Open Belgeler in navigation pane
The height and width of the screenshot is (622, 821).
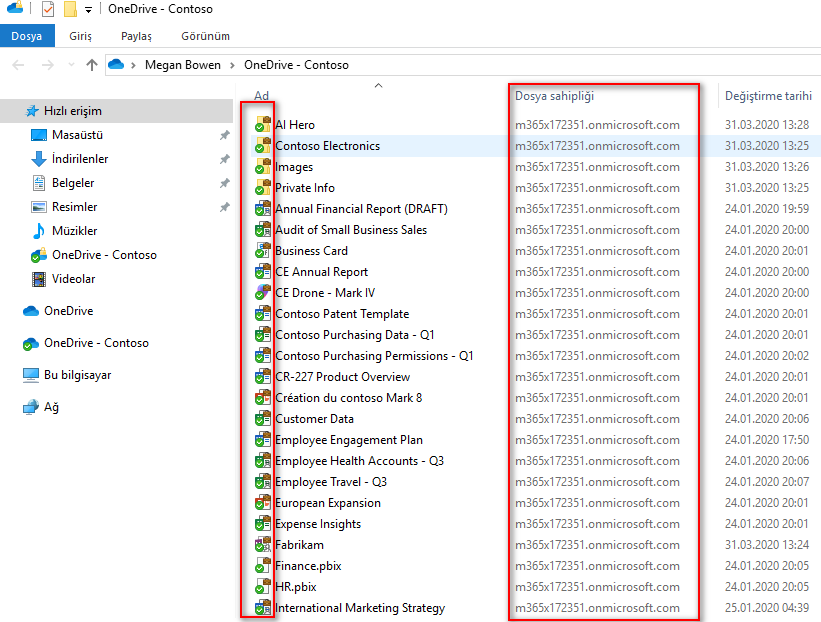(x=73, y=183)
